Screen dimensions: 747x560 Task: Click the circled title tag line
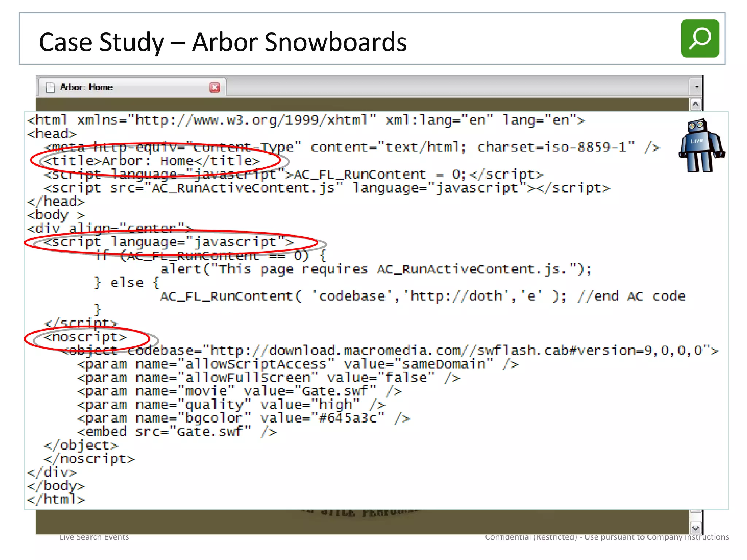point(152,161)
